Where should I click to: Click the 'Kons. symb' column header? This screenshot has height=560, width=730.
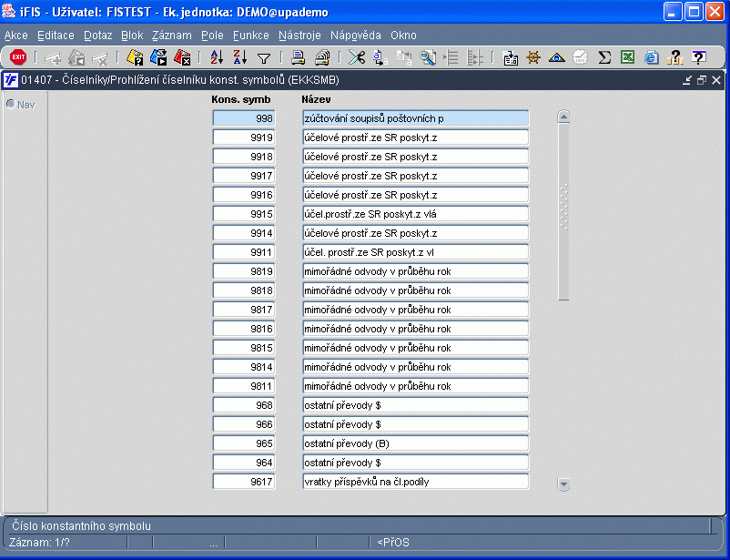pyautogui.click(x=240, y=99)
